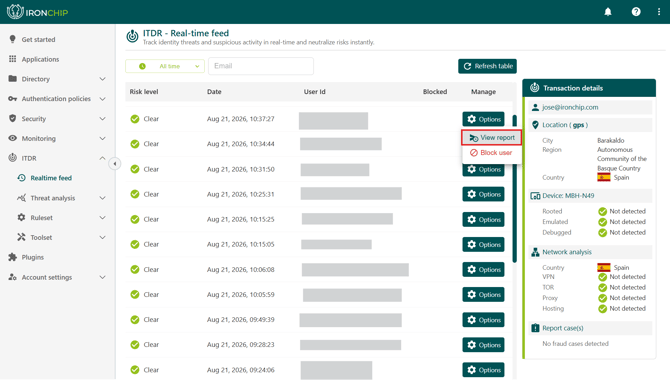Click the Report case(s) clipboard icon
The width and height of the screenshot is (670, 380).
[x=535, y=328]
